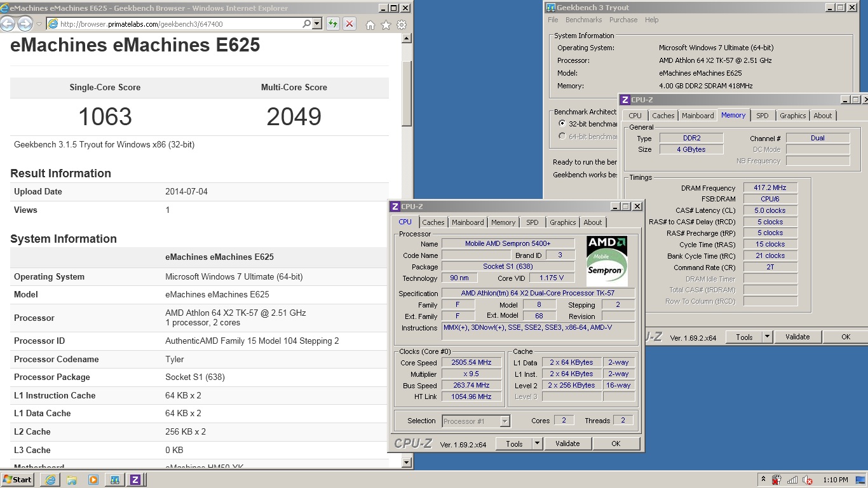
Task: Click OK in front CPU-Z window
Action: (616, 444)
